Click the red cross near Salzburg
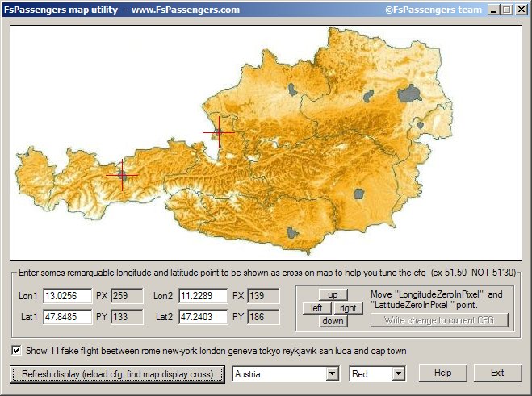 (x=219, y=132)
